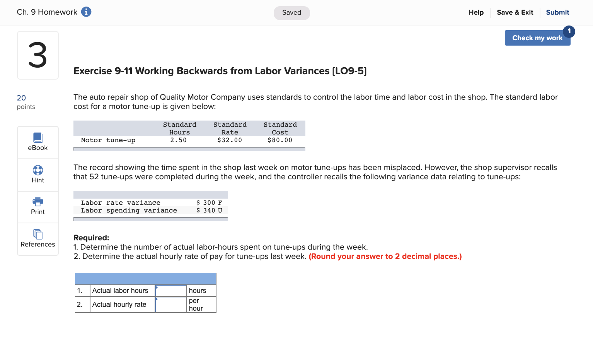Open the answer marker on Actual labor hours cell
This screenshot has height=364, width=593.
pyautogui.click(x=157, y=287)
